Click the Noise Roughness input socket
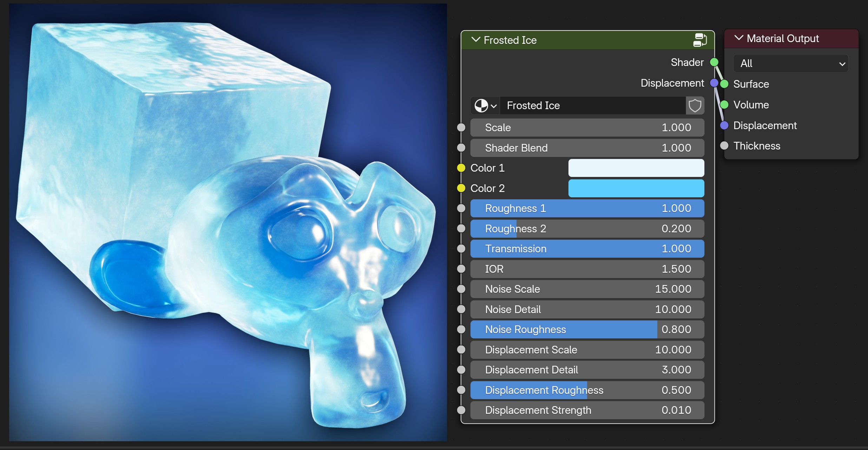The height and width of the screenshot is (450, 868). (461, 329)
